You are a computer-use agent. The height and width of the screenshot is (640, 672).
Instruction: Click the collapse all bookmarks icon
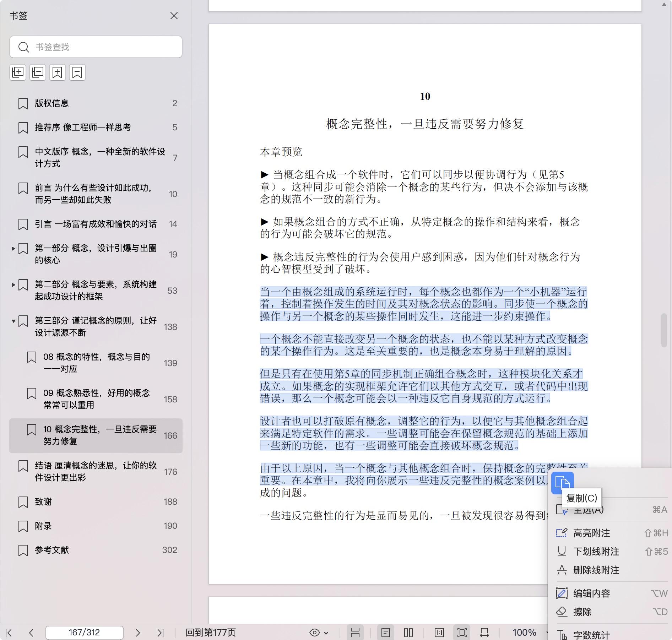pos(38,72)
